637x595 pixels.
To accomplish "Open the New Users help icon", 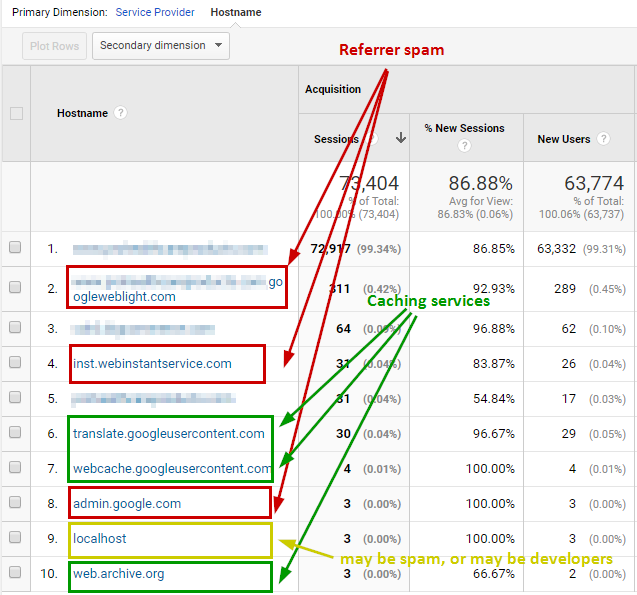I will point(603,138).
